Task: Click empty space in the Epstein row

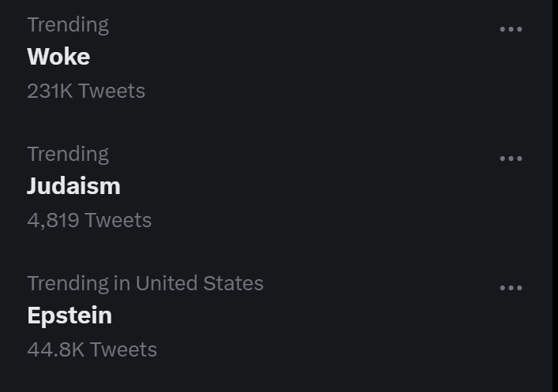Action: pyautogui.click(x=316, y=319)
